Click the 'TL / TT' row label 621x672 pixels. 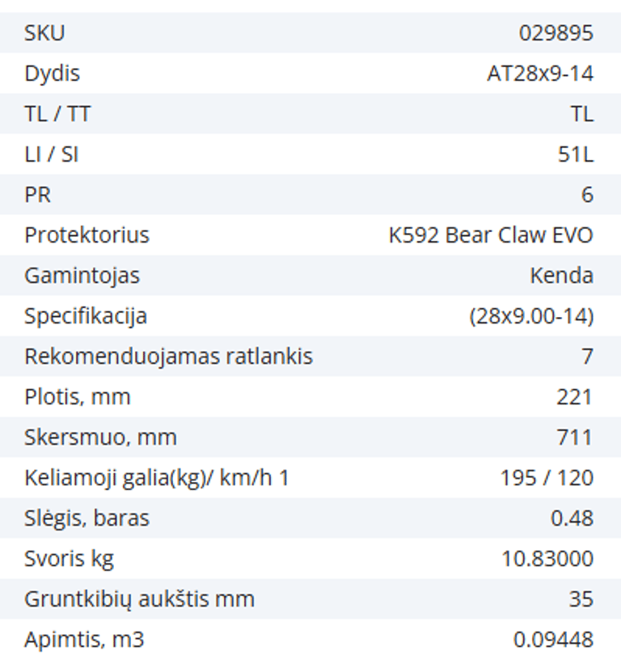57,114
